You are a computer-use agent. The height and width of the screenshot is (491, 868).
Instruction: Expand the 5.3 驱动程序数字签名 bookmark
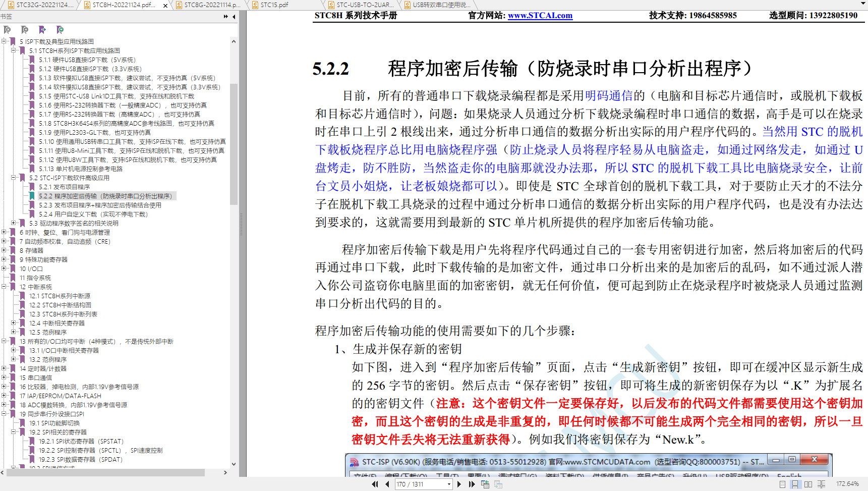point(14,223)
